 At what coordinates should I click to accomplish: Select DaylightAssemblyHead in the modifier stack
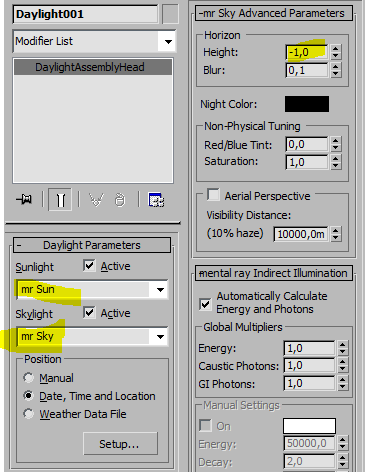coord(93,67)
